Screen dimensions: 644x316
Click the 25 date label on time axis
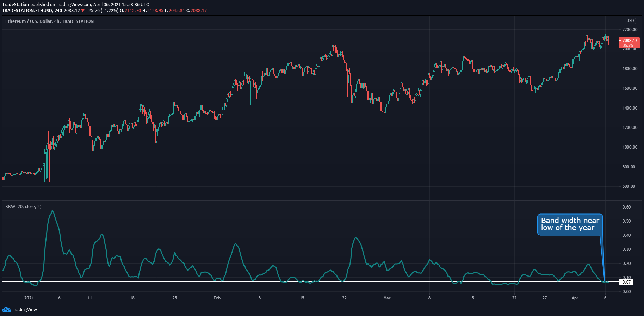175,298
